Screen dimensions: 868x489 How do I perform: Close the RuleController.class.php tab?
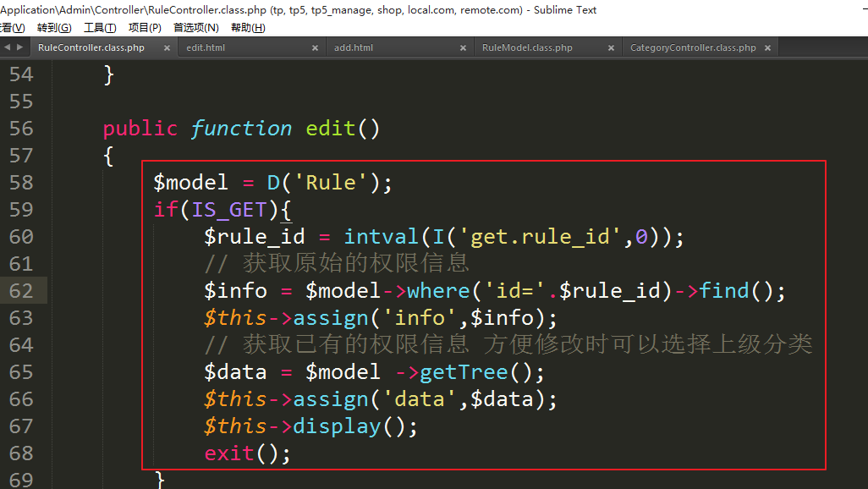pos(167,48)
